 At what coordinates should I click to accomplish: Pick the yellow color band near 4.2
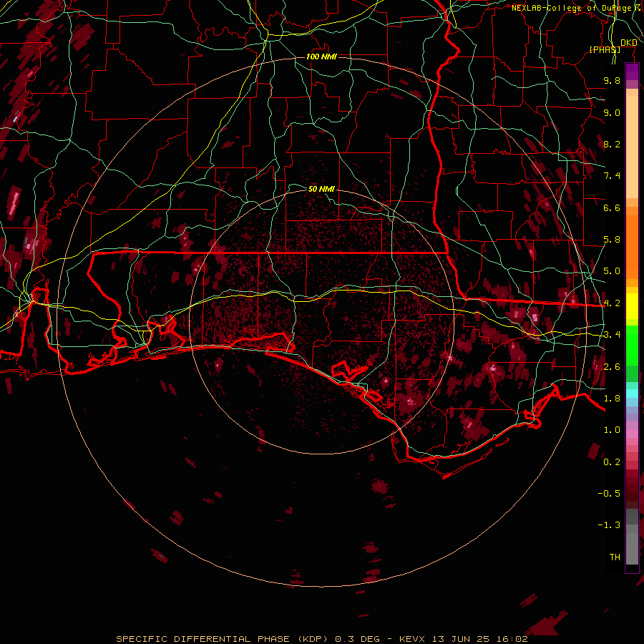632,306
